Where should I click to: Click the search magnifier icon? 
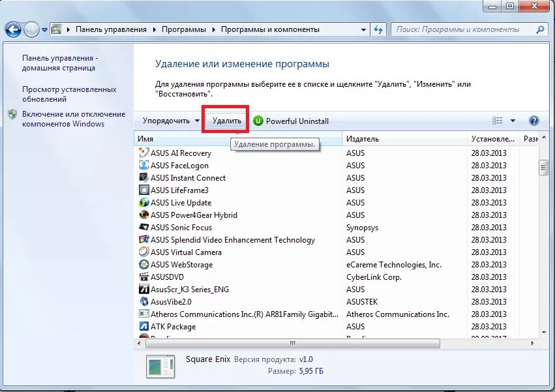tap(540, 30)
